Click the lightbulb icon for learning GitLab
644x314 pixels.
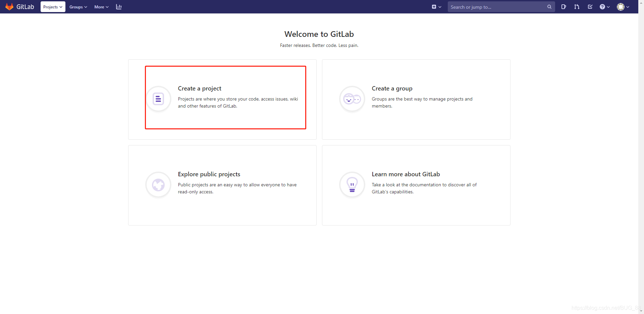352,185
